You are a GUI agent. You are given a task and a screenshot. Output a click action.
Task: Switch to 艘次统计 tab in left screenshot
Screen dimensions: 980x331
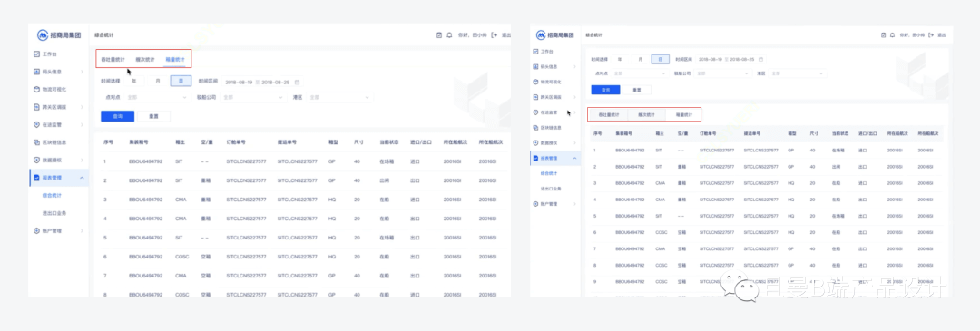pyautogui.click(x=145, y=59)
